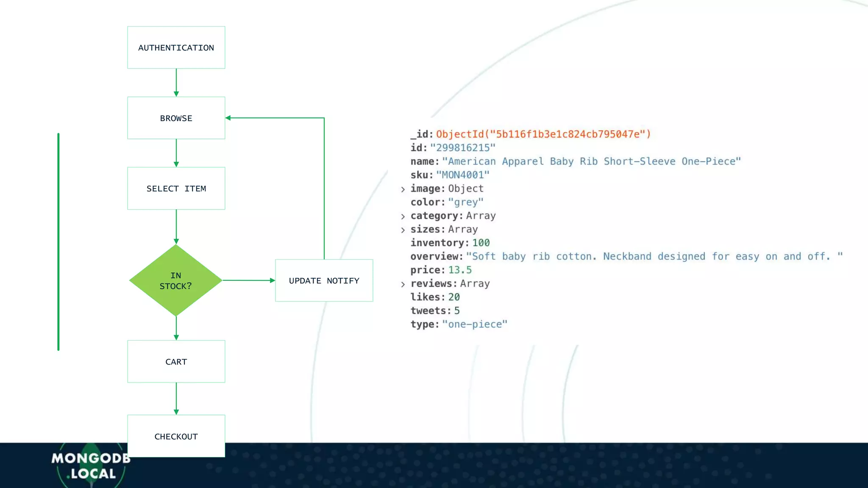Click the green IN STOCK? diamond
This screenshot has width=868, height=488.
click(x=175, y=280)
